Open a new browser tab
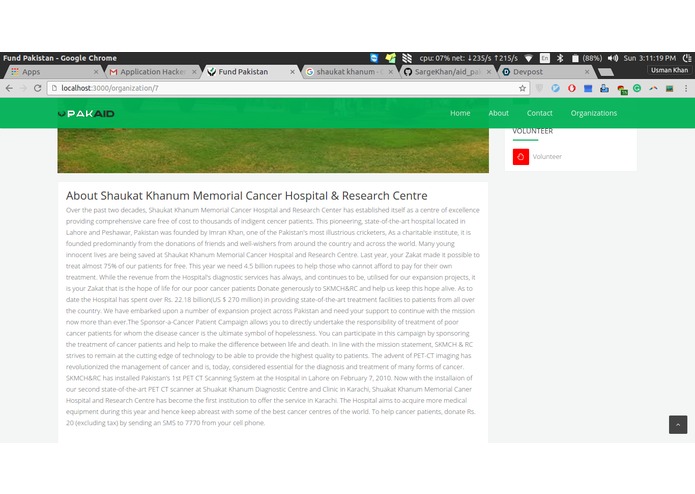The width and height of the screenshot is (695, 494). coord(605,72)
